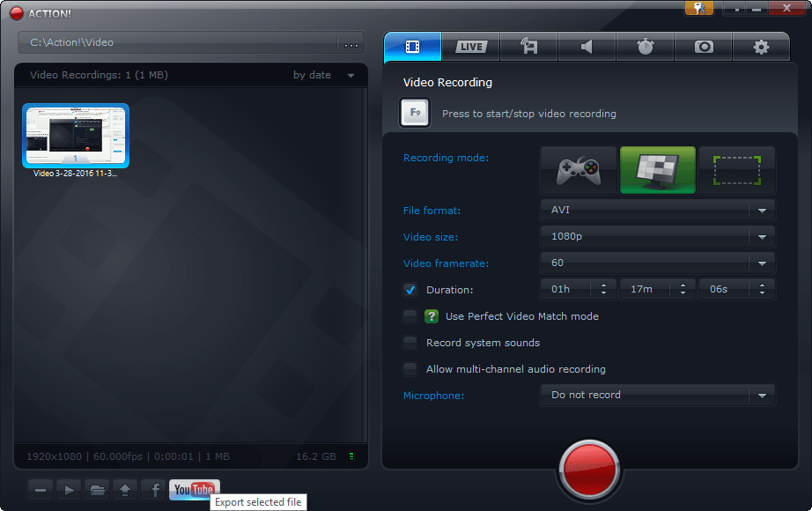
Task: Select the region recording mode
Action: pyautogui.click(x=737, y=170)
